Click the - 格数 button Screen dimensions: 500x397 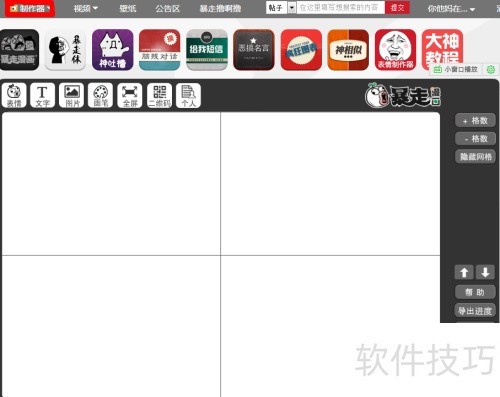point(475,138)
